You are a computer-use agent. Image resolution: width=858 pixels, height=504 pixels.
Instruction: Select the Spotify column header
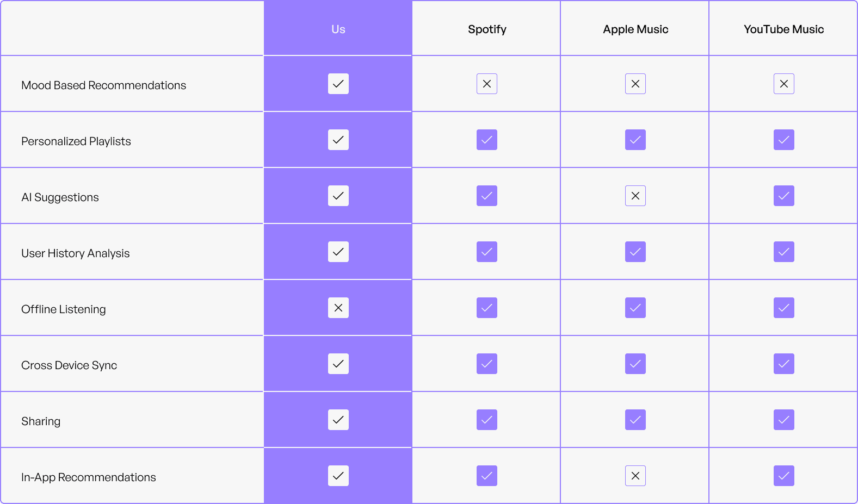click(487, 29)
